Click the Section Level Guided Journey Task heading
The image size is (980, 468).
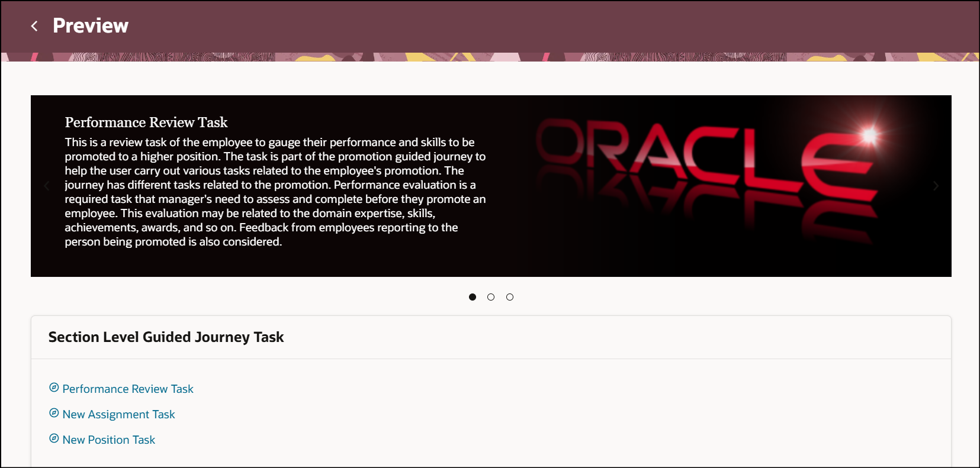tap(166, 337)
